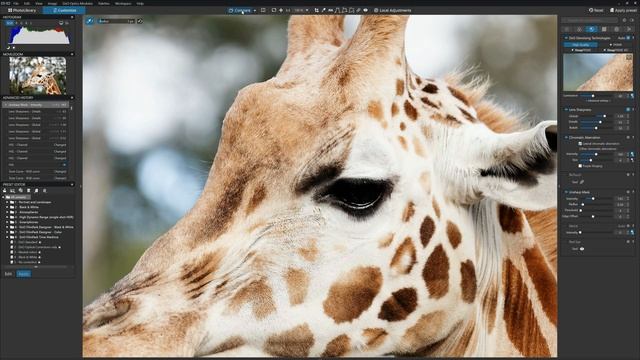Screen dimensions: 640x360
Task: Collapse the Lens Sharpness section
Action: pos(566,109)
